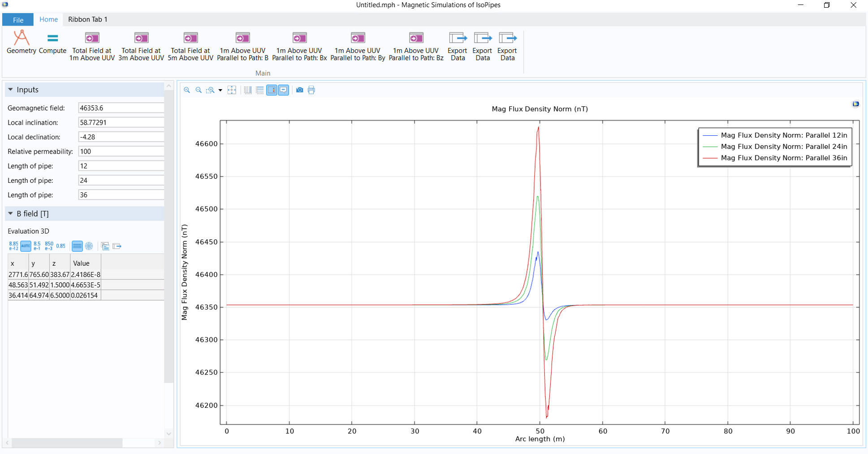The width and height of the screenshot is (868, 454).
Task: Collapse the B field [T] section
Action: coord(11,214)
